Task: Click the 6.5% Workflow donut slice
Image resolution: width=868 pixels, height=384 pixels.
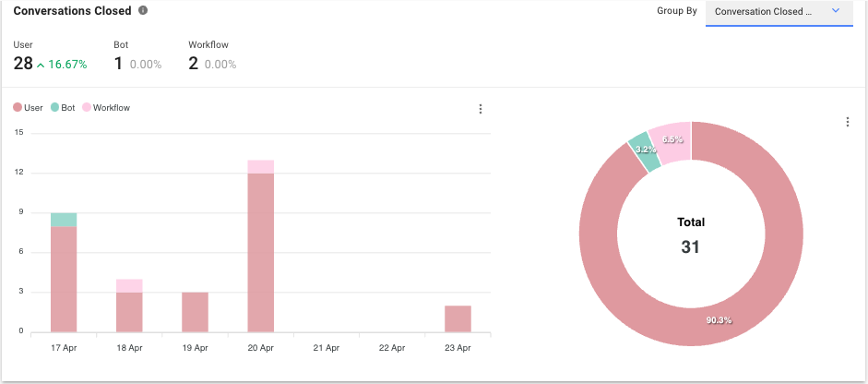Action: coord(671,140)
